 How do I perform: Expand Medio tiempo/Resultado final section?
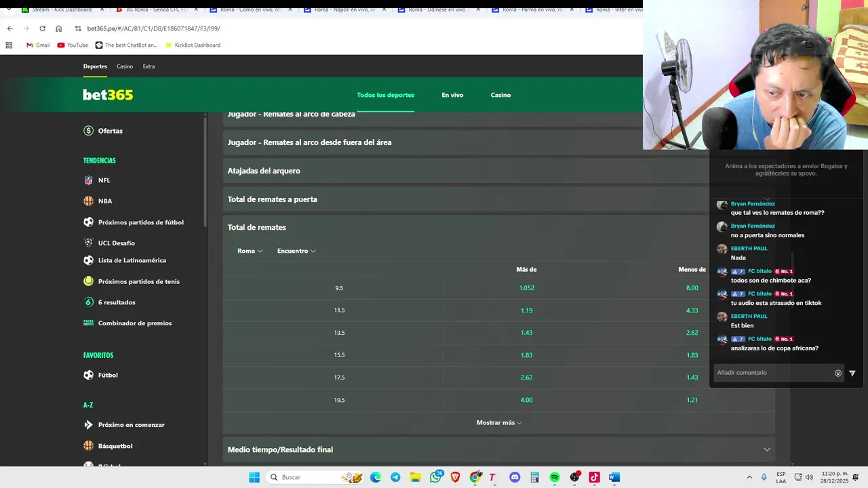[x=498, y=449]
